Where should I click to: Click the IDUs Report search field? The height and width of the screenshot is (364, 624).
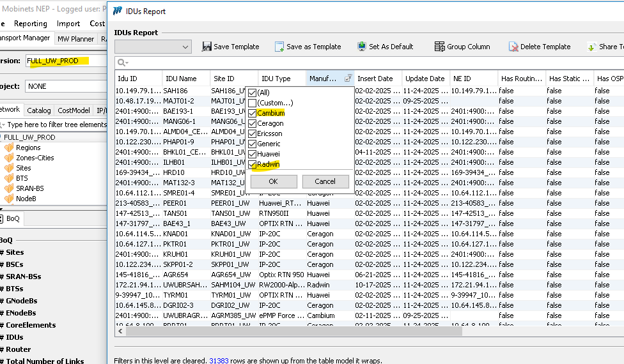tap(371, 63)
